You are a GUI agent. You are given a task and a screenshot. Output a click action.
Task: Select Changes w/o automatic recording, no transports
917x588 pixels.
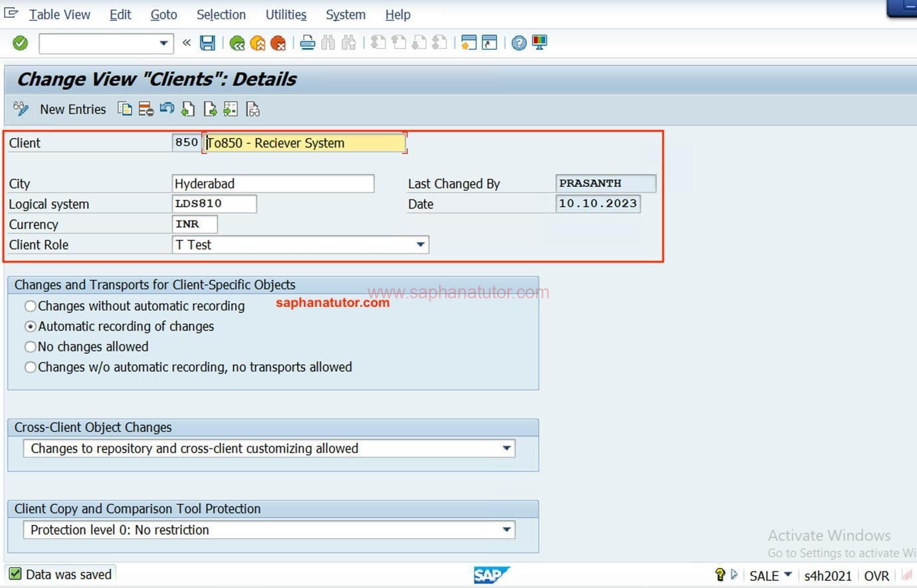pos(30,367)
